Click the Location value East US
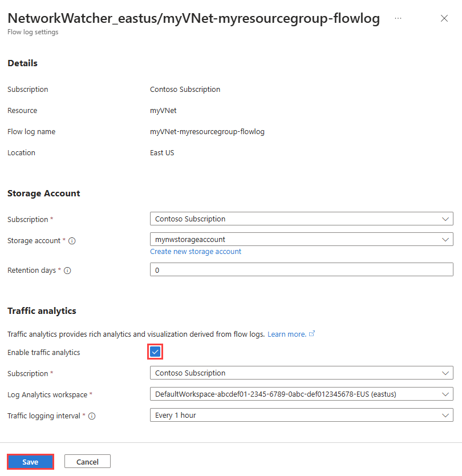Image resolution: width=462 pixels, height=476 pixels. [162, 153]
